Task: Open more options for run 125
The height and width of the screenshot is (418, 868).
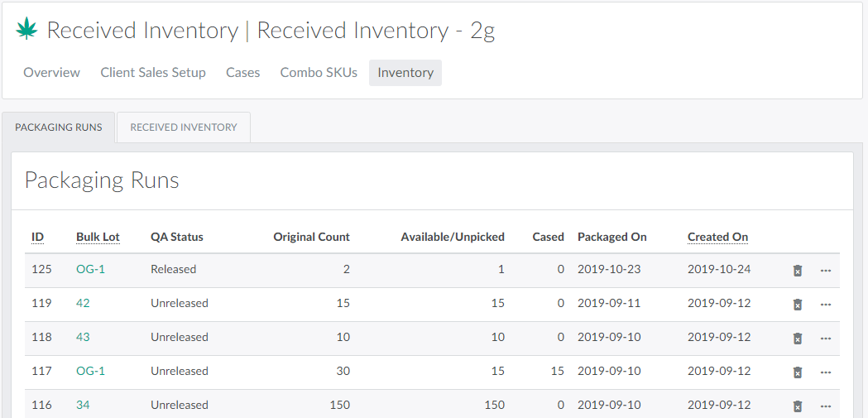Action: click(x=826, y=271)
